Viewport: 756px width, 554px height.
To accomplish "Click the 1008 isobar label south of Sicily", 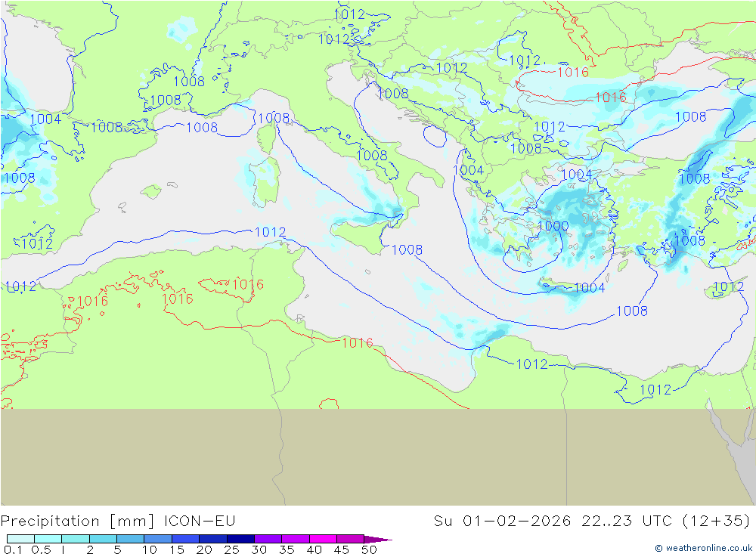I will tap(407, 249).
